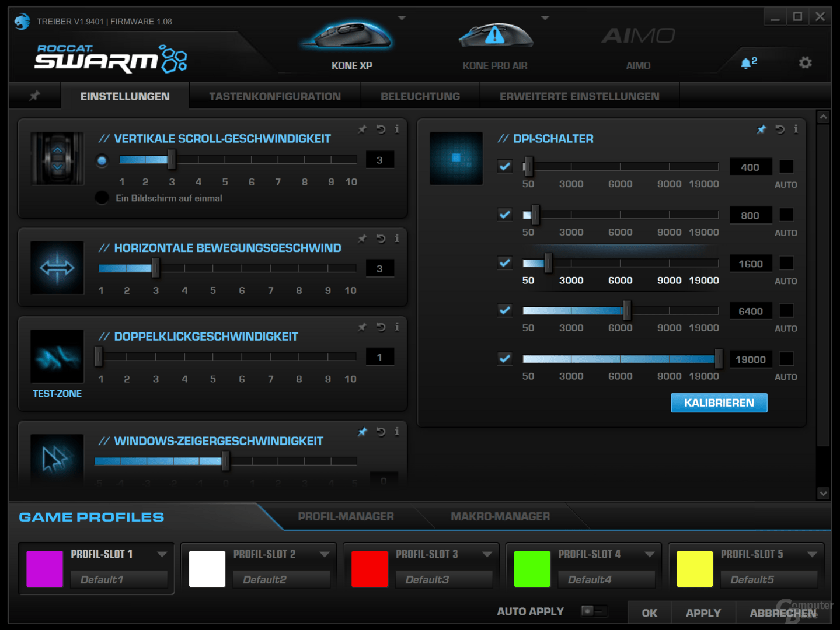Reset Doppelklickgeschwindigkeit to default

point(381,327)
